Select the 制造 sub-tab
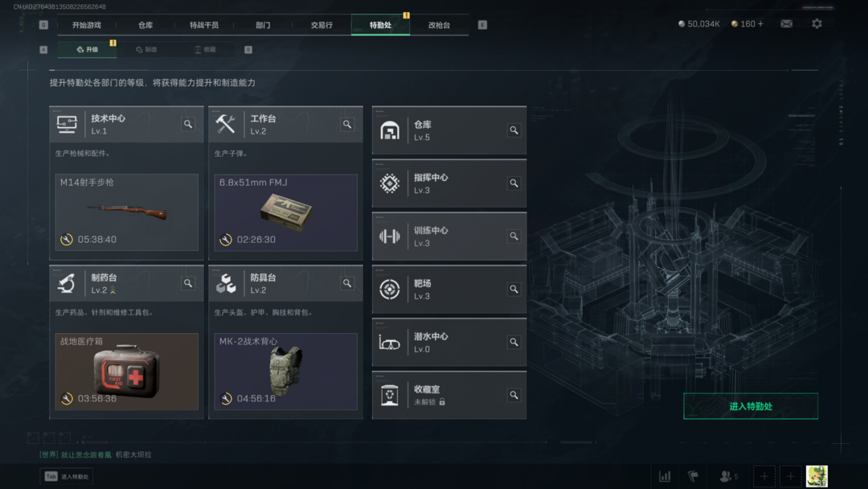This screenshot has height=489, width=868. click(x=147, y=49)
